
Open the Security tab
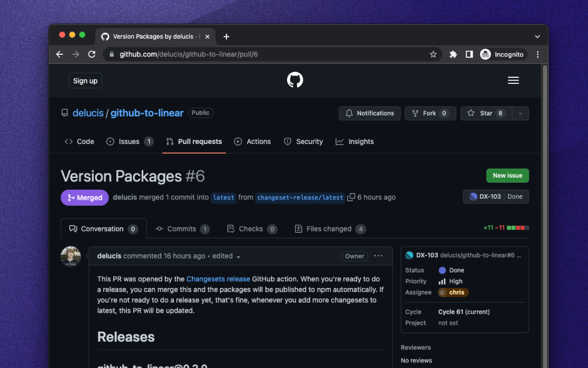[303, 142]
